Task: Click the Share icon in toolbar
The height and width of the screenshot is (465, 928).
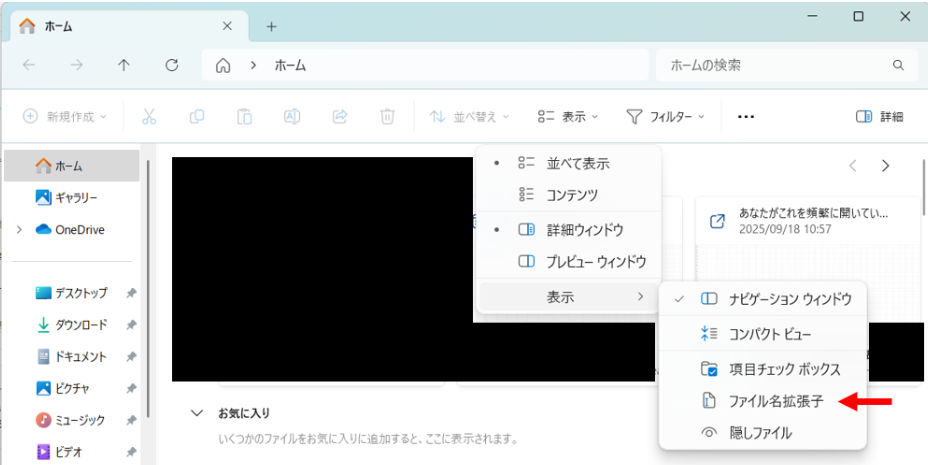Action: click(339, 117)
